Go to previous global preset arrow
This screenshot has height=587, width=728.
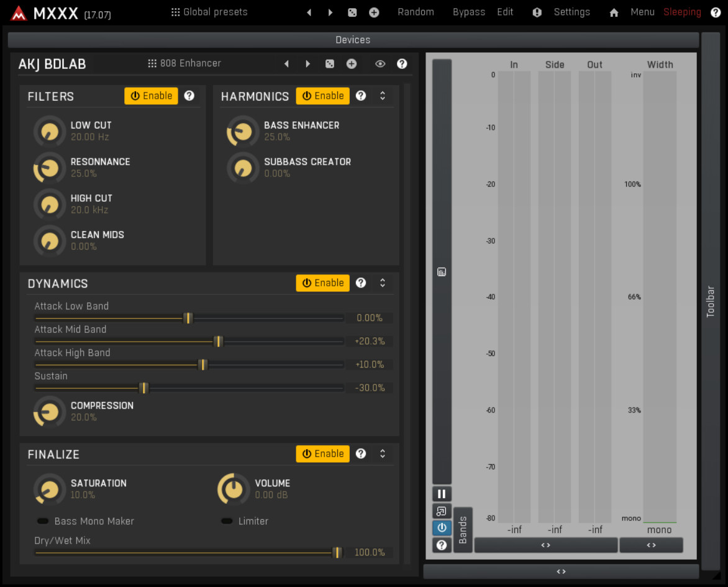point(309,12)
